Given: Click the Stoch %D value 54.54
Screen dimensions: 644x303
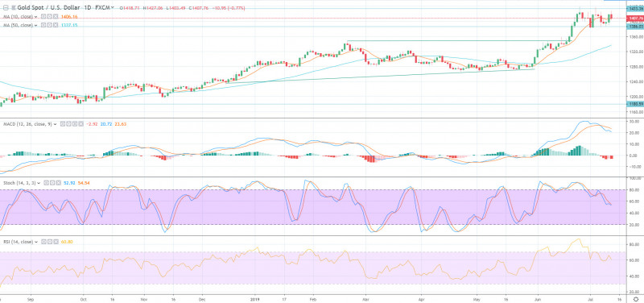Looking at the screenshot, I should (x=84, y=183).
